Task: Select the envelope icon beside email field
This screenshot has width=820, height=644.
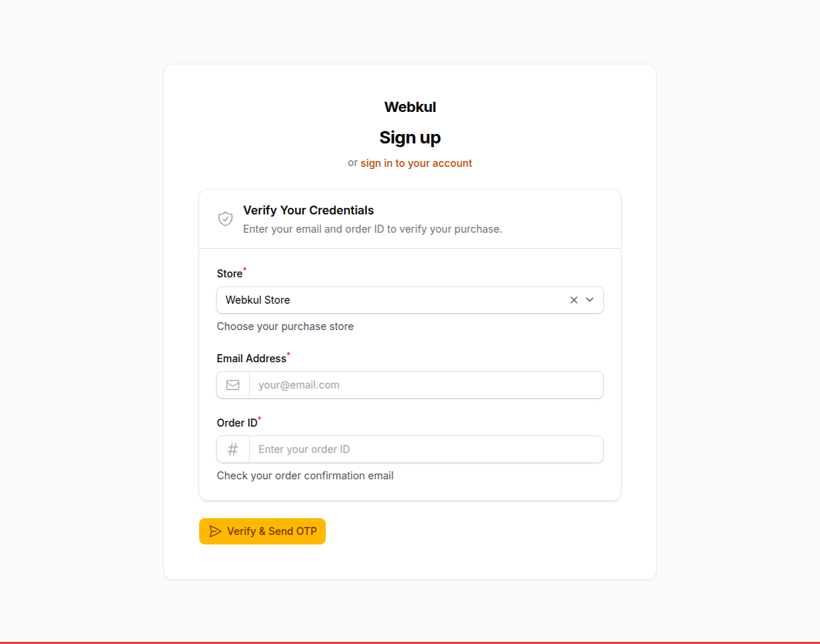Action: (x=233, y=384)
